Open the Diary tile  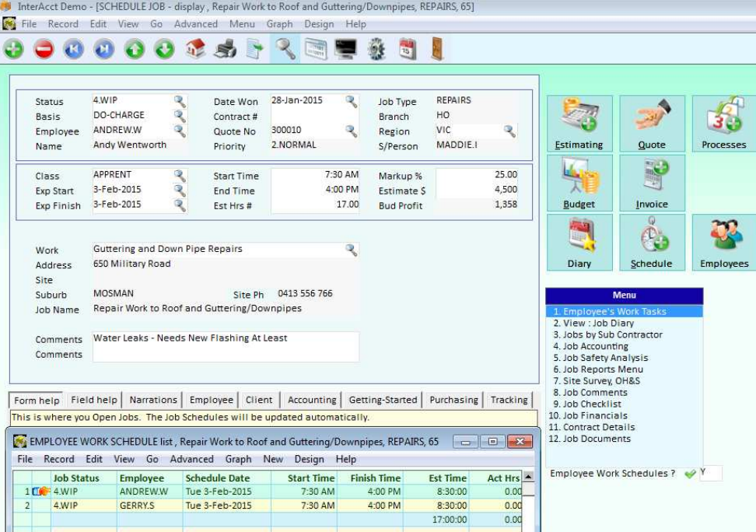(x=579, y=242)
